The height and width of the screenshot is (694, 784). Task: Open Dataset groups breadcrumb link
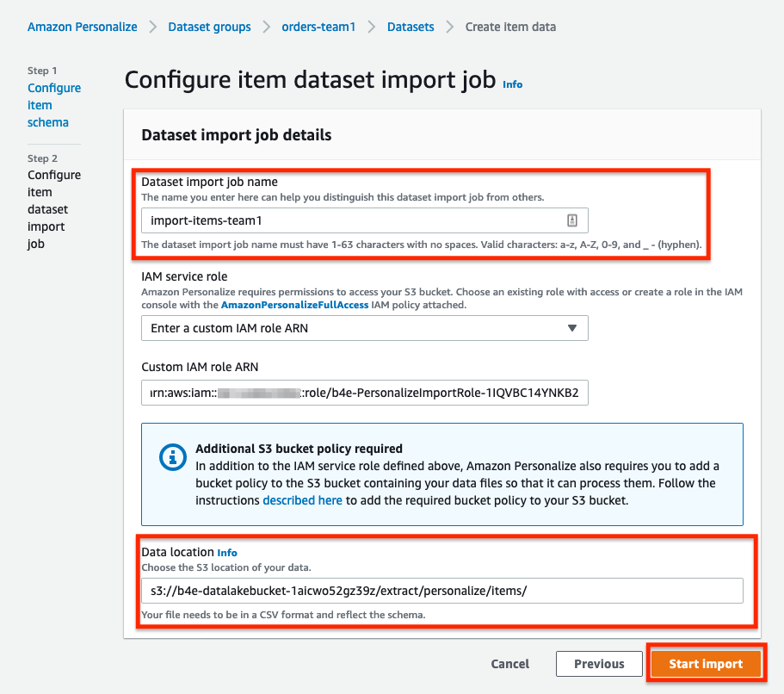tap(209, 27)
